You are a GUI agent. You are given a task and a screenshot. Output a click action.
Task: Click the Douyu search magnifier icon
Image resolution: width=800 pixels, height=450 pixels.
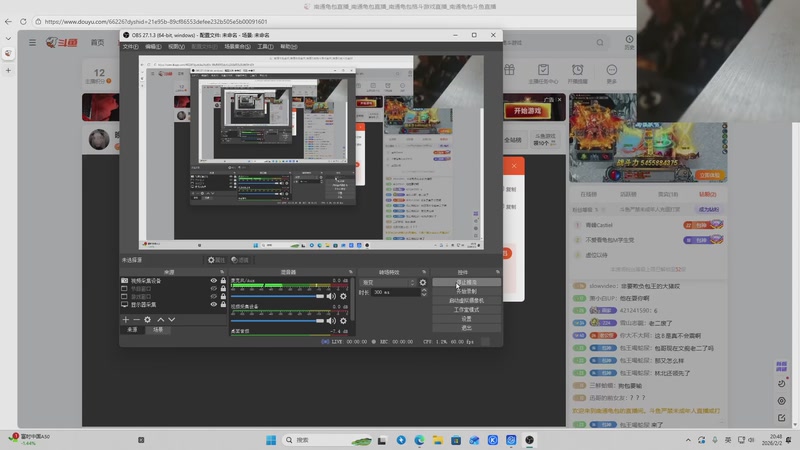pos(600,42)
